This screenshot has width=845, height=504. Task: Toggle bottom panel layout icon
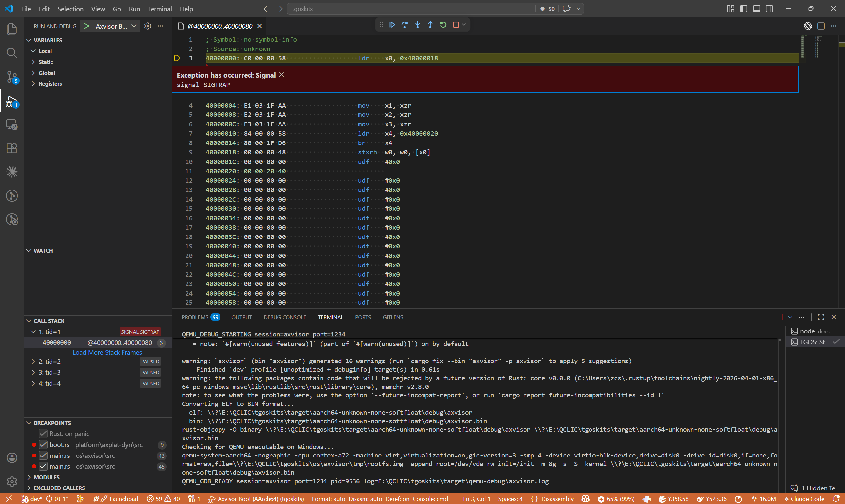(x=756, y=9)
